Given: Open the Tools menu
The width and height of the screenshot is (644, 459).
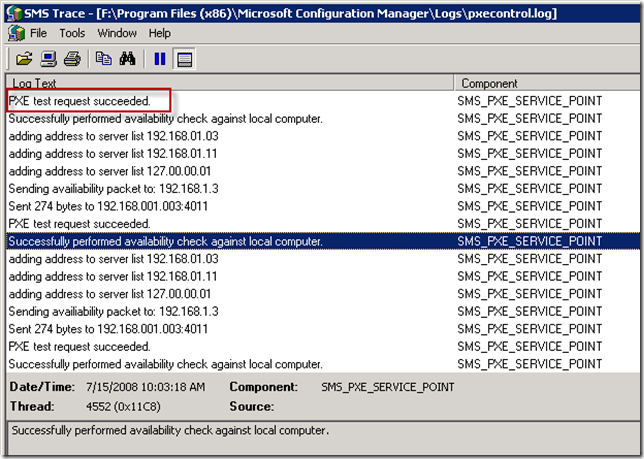Looking at the screenshot, I should pos(72,33).
